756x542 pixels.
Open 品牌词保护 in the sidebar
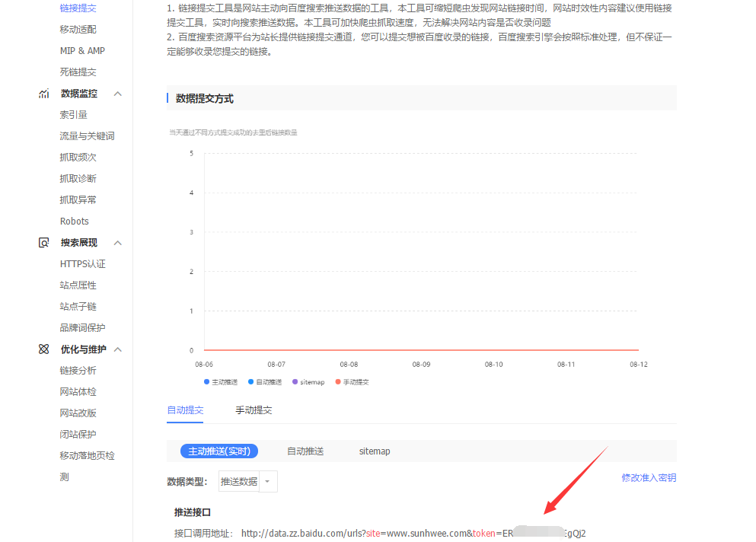click(82, 328)
